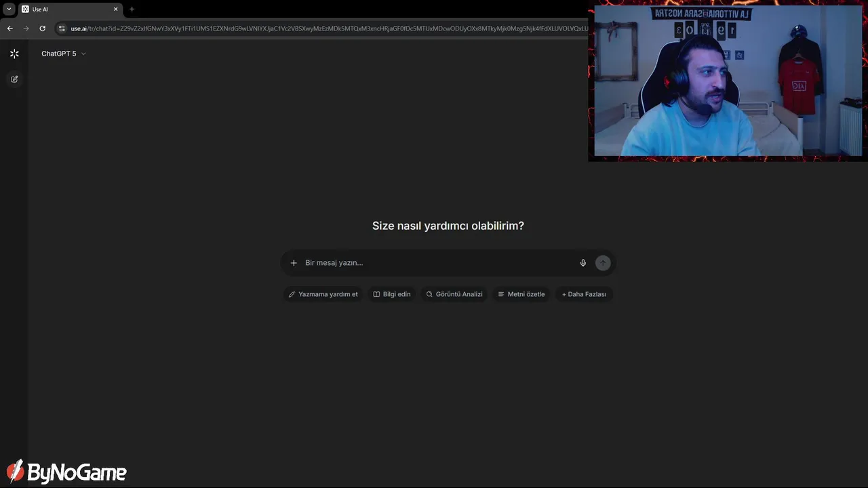The width and height of the screenshot is (868, 488).
Task: Click the 'Bir mesaj yazın...' input field
Action: point(437,263)
